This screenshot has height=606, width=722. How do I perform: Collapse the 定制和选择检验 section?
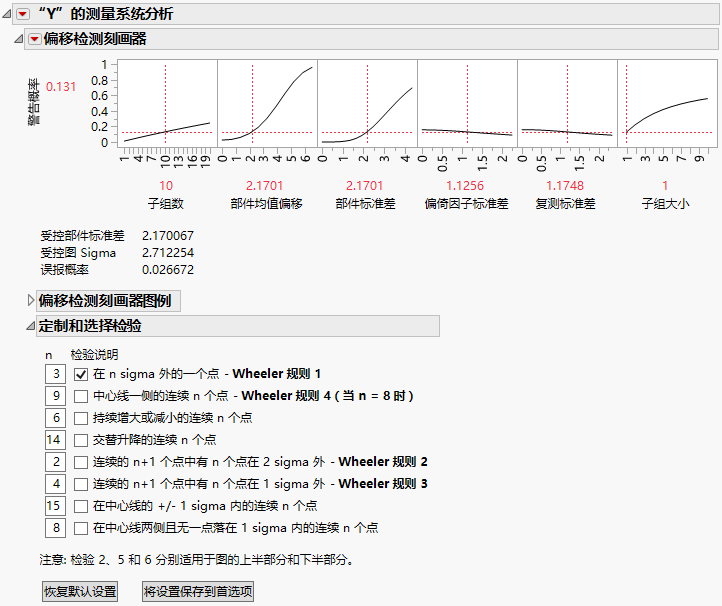(30, 326)
